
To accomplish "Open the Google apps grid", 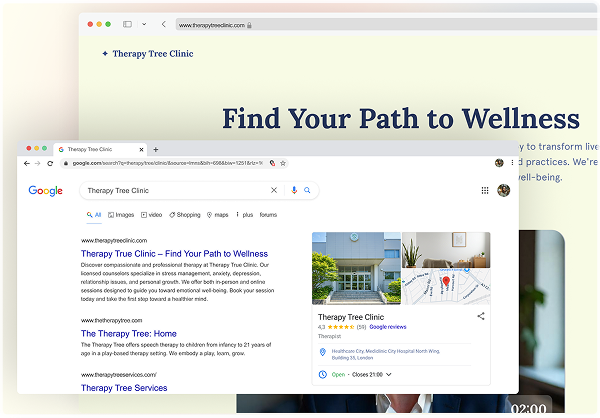I will (x=485, y=191).
